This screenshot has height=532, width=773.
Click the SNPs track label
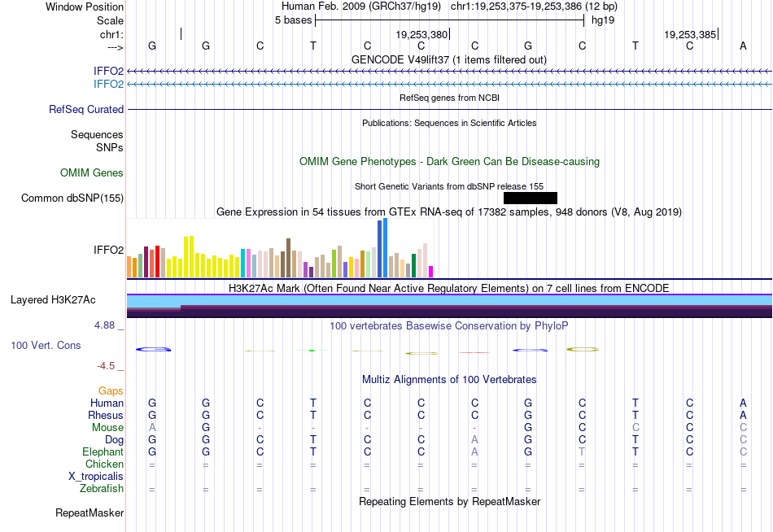110,147
